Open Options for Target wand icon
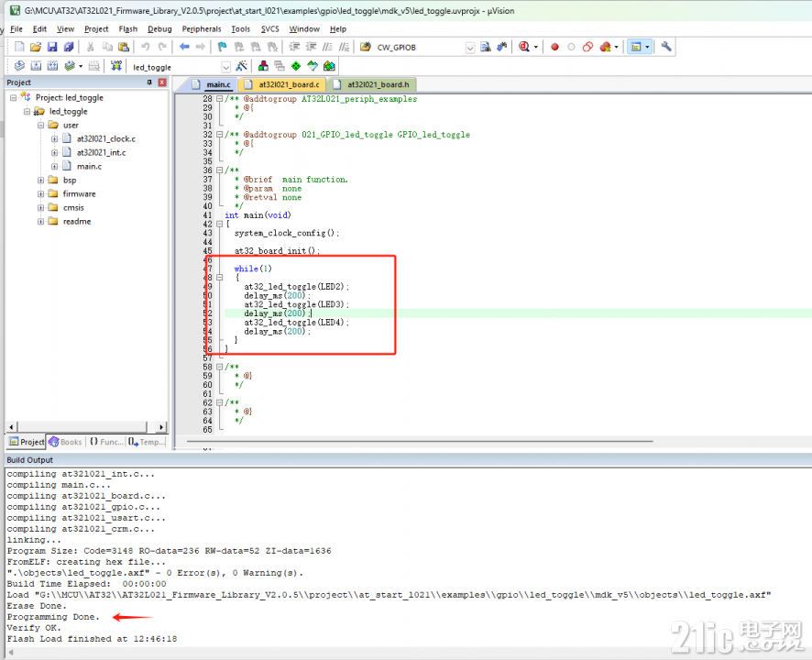812x660 pixels. click(x=241, y=66)
